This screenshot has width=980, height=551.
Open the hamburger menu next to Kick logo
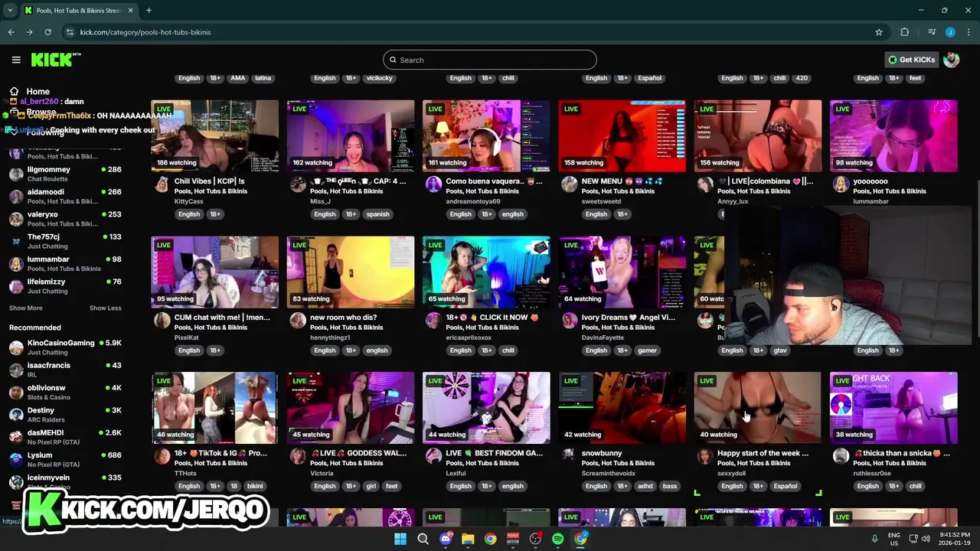[16, 60]
